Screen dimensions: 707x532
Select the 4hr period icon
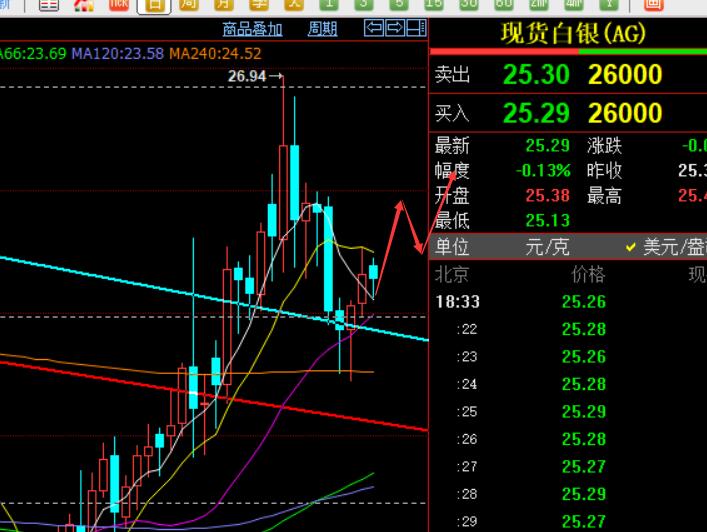tap(574, 5)
